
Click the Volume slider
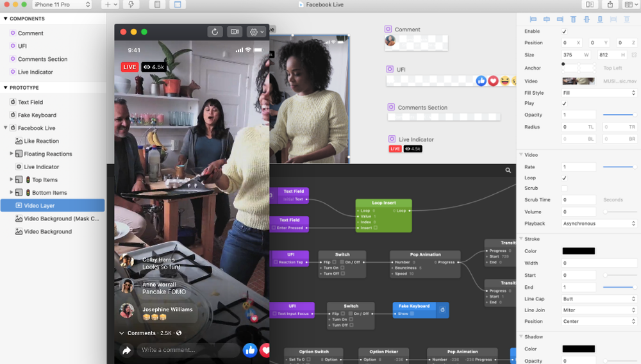coord(619,211)
